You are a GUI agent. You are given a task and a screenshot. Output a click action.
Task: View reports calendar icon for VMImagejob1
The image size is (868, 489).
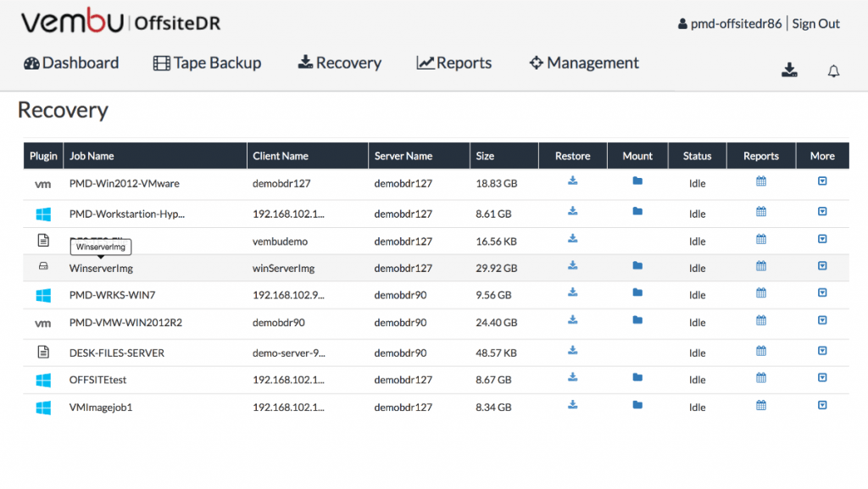(761, 405)
